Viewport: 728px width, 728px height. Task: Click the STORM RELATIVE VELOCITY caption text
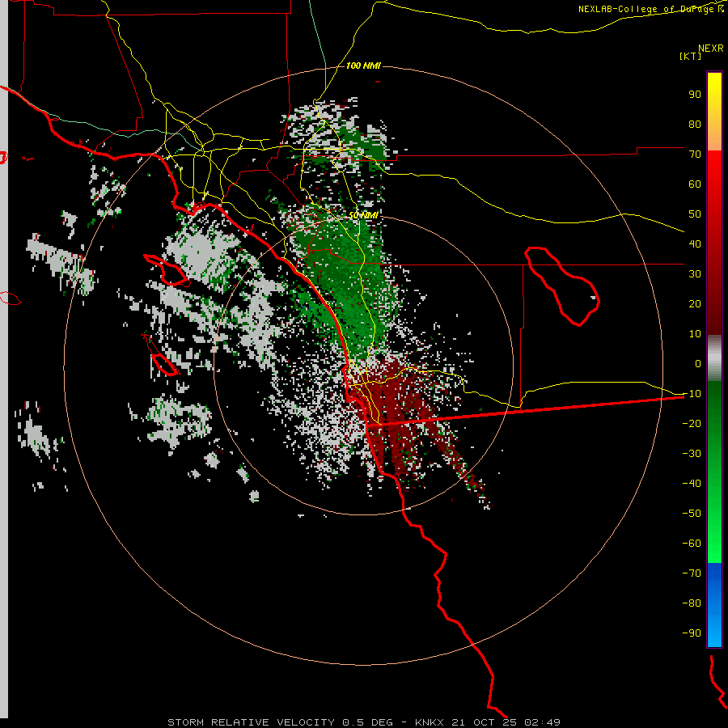pyautogui.click(x=251, y=722)
